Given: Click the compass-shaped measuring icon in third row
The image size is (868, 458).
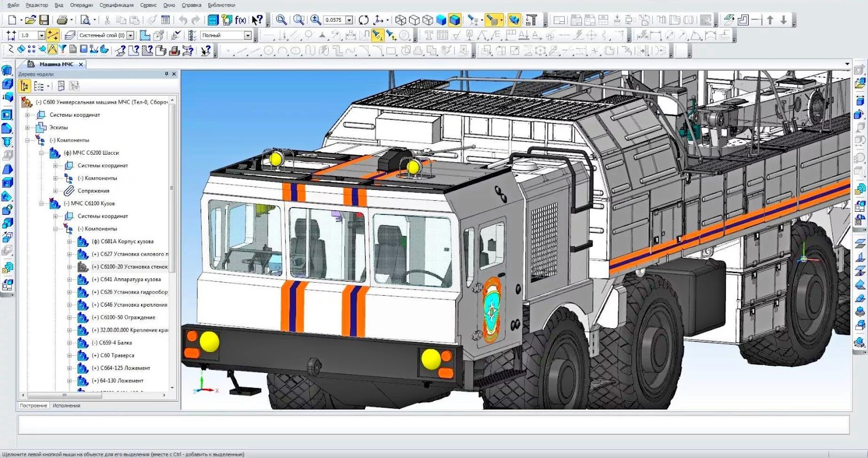Looking at the screenshot, I should (x=52, y=50).
